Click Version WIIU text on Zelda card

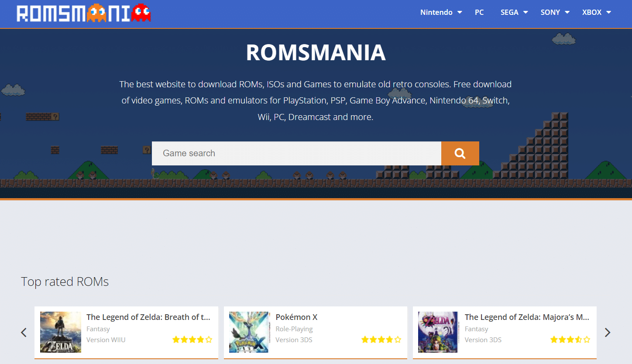(106, 340)
